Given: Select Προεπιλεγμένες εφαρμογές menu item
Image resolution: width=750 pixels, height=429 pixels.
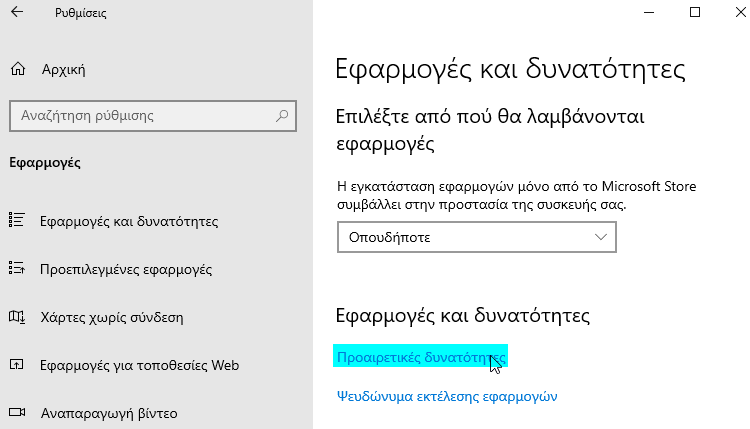Looking at the screenshot, I should [x=126, y=269].
